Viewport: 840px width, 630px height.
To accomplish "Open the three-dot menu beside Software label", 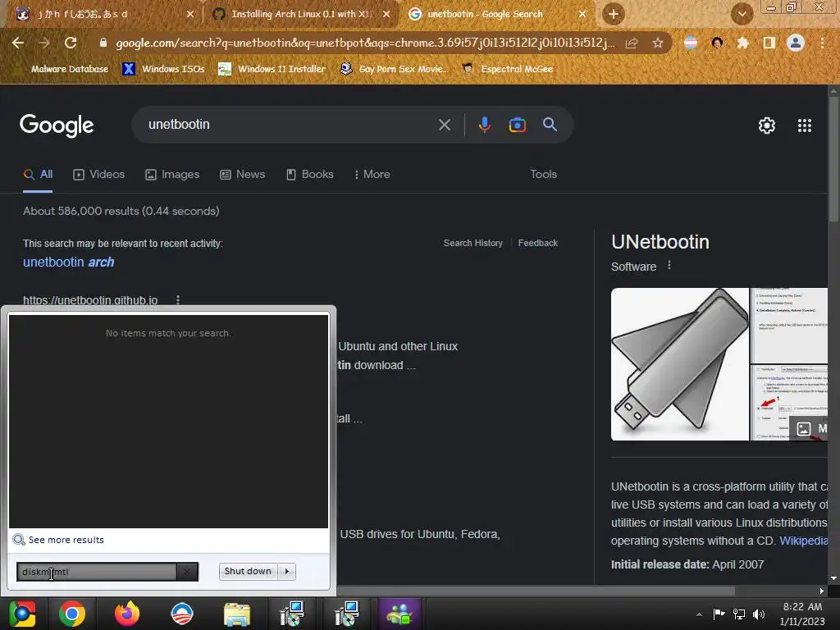I will (x=669, y=266).
